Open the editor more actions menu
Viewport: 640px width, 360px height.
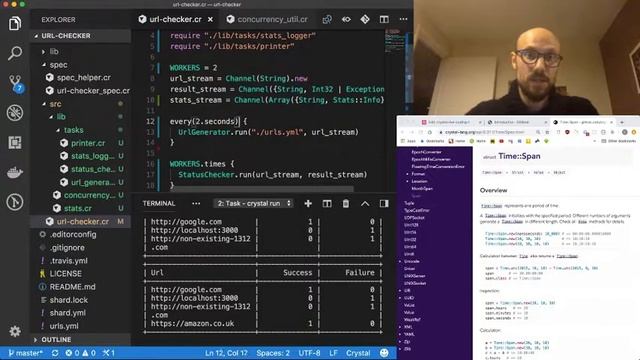[403, 19]
